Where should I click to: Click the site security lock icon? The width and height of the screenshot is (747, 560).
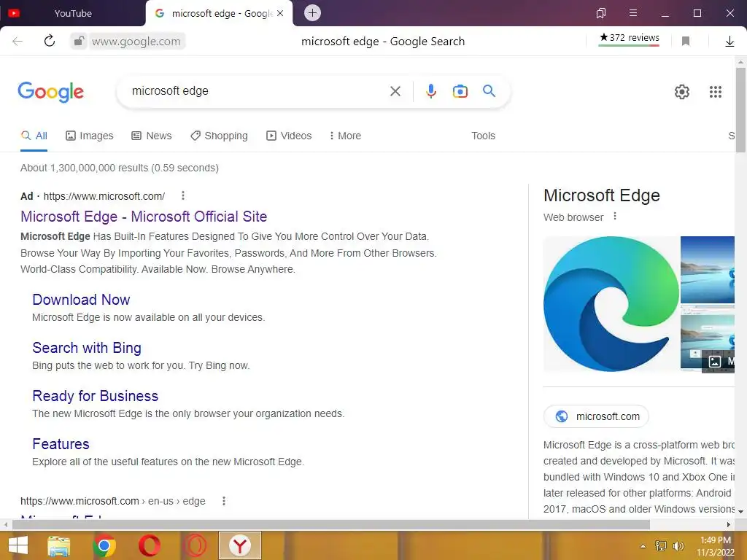point(79,42)
